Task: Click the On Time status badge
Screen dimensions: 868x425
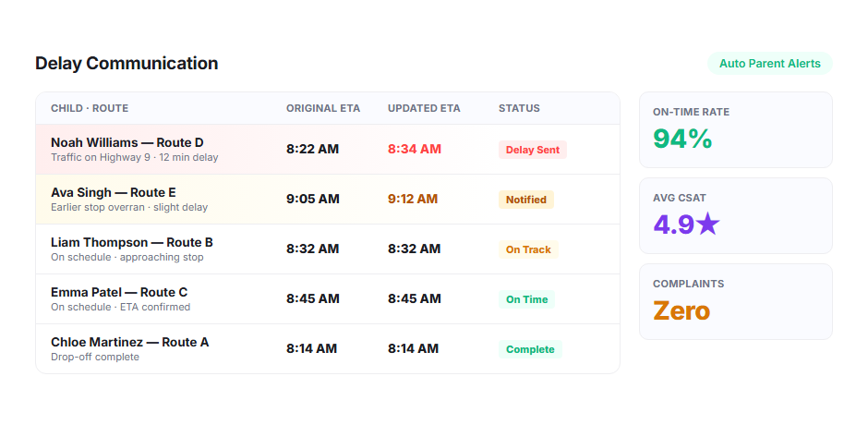Action: tap(526, 299)
